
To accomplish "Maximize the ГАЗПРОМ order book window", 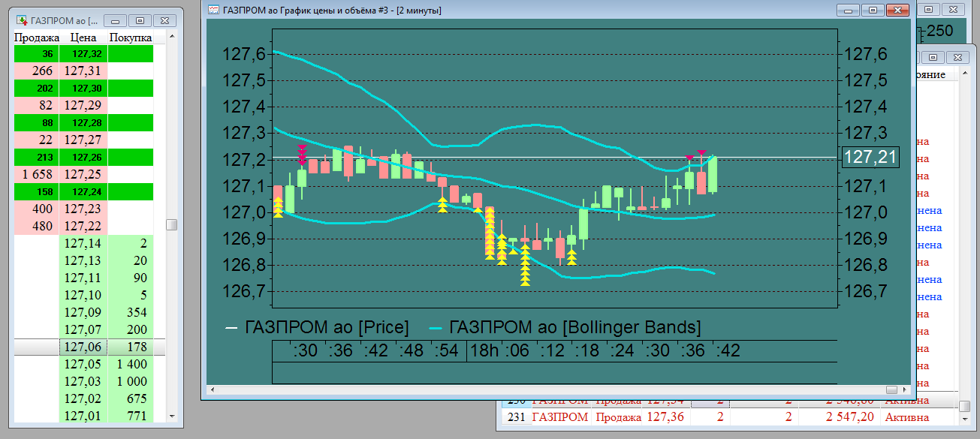I will 139,20.
